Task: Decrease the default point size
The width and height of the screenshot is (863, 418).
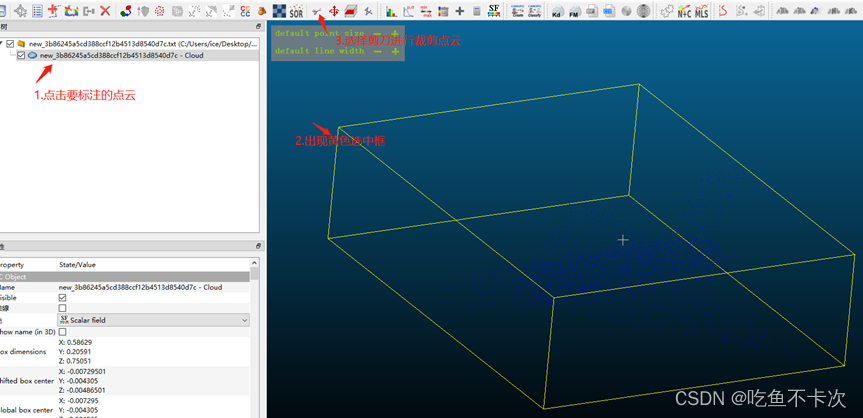Action: (377, 34)
